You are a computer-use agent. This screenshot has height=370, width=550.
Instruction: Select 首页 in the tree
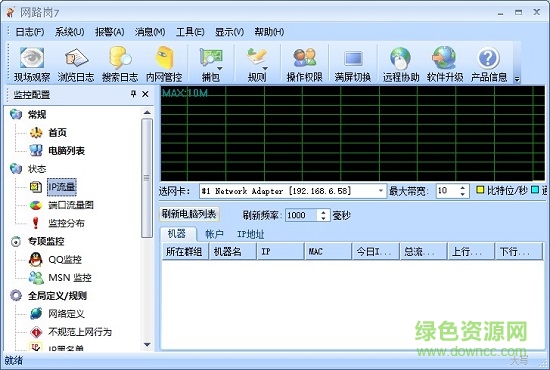pos(57,133)
